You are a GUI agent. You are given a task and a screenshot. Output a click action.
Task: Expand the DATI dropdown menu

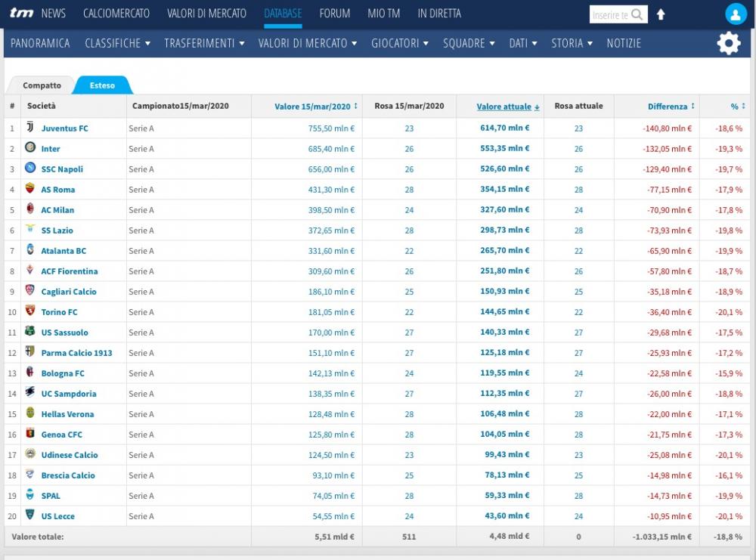tap(523, 43)
